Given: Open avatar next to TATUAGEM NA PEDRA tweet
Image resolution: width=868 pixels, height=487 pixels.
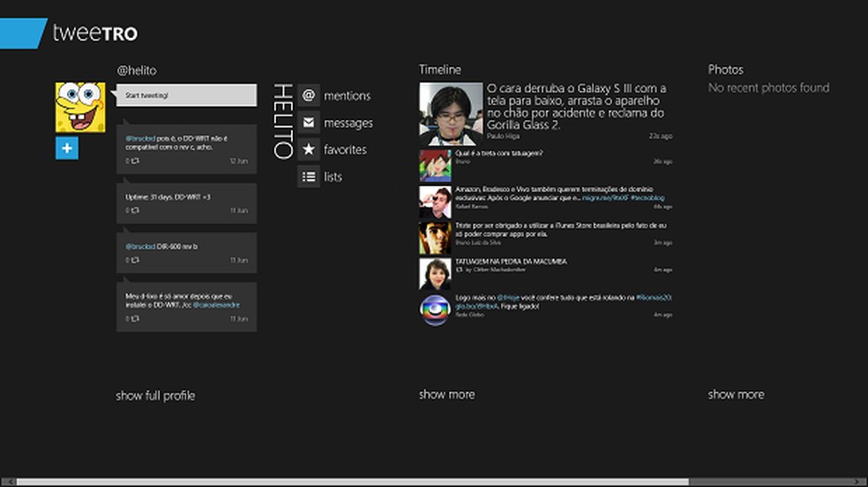Looking at the screenshot, I should coord(435,273).
